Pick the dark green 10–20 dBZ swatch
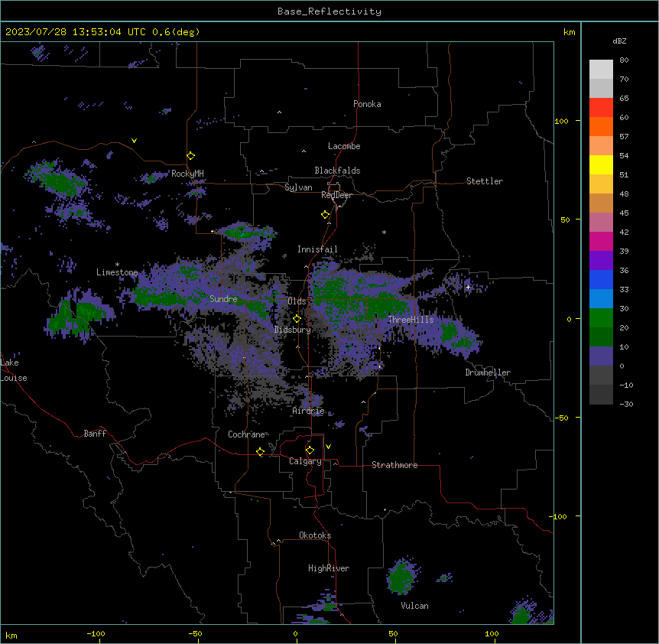Viewport: 659px width, 644px height. coord(601,337)
